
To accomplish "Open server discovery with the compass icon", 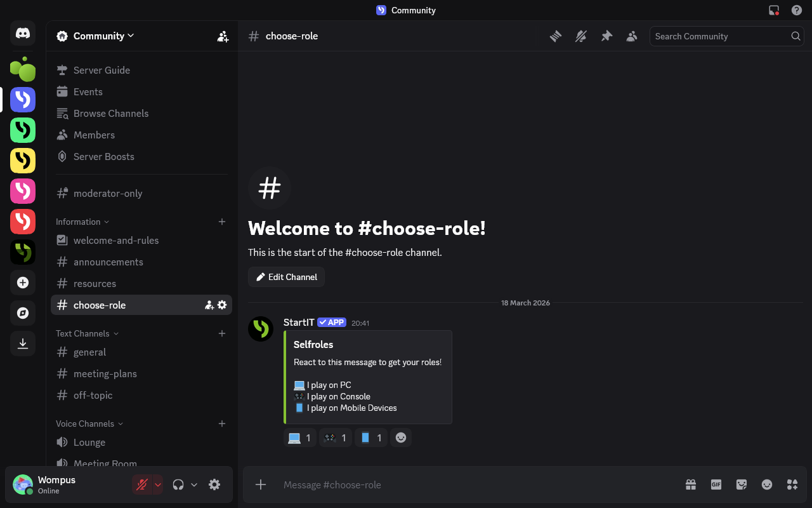I will click(x=23, y=313).
